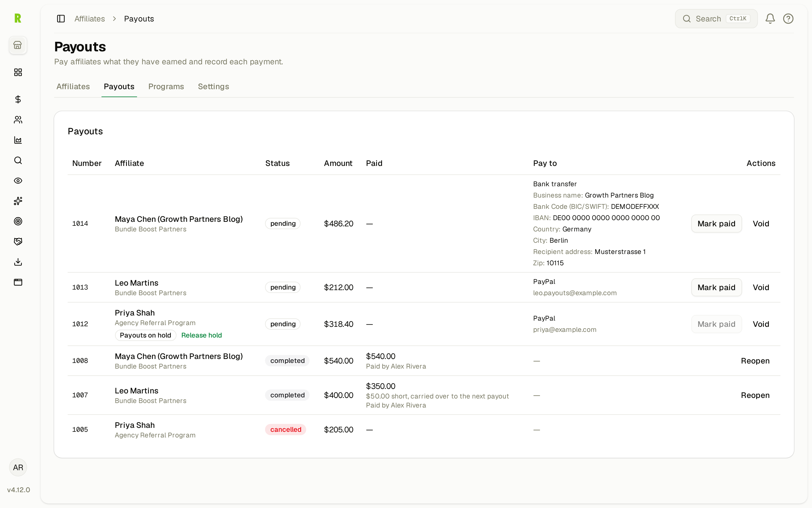Screen dimensions: 812x508
Task: Open the dashboard grid icon
Action: tap(18, 72)
